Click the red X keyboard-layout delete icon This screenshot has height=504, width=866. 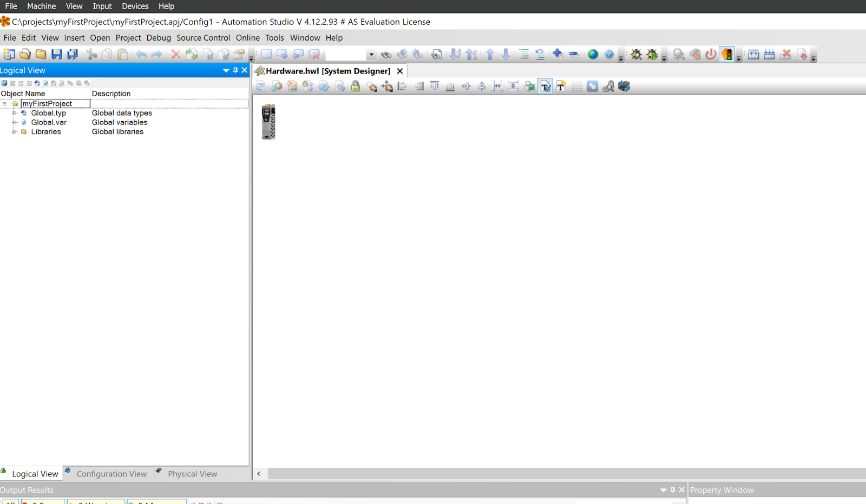click(786, 54)
